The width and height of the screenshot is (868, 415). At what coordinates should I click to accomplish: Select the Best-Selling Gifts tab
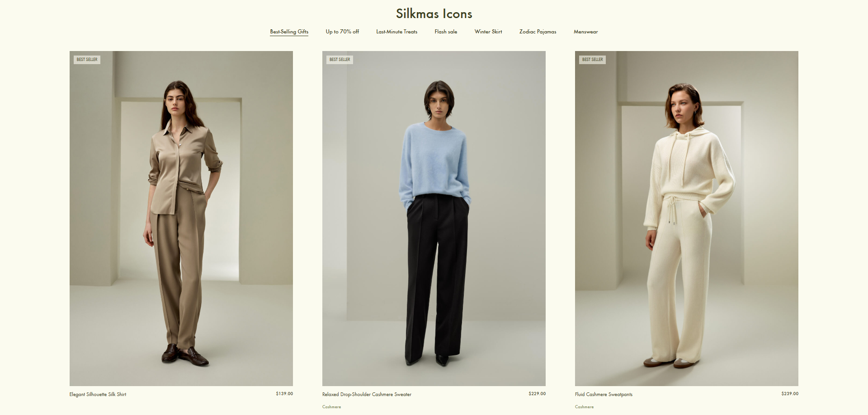pyautogui.click(x=289, y=32)
